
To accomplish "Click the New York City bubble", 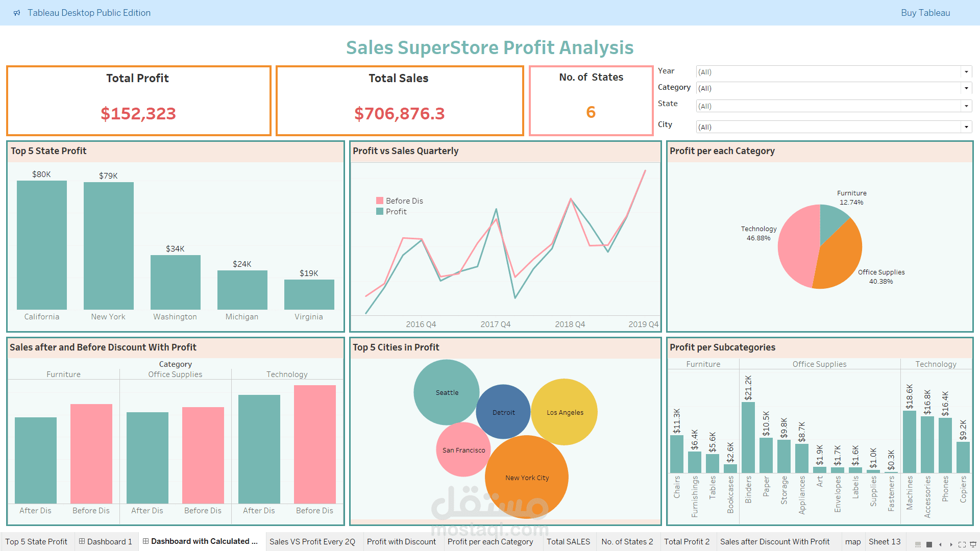I will point(526,477).
